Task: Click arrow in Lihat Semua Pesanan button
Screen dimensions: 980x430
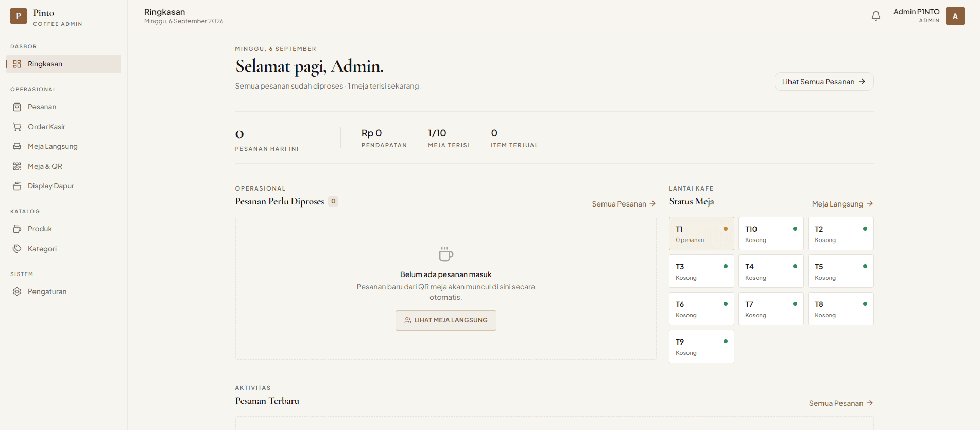Action: point(862,81)
